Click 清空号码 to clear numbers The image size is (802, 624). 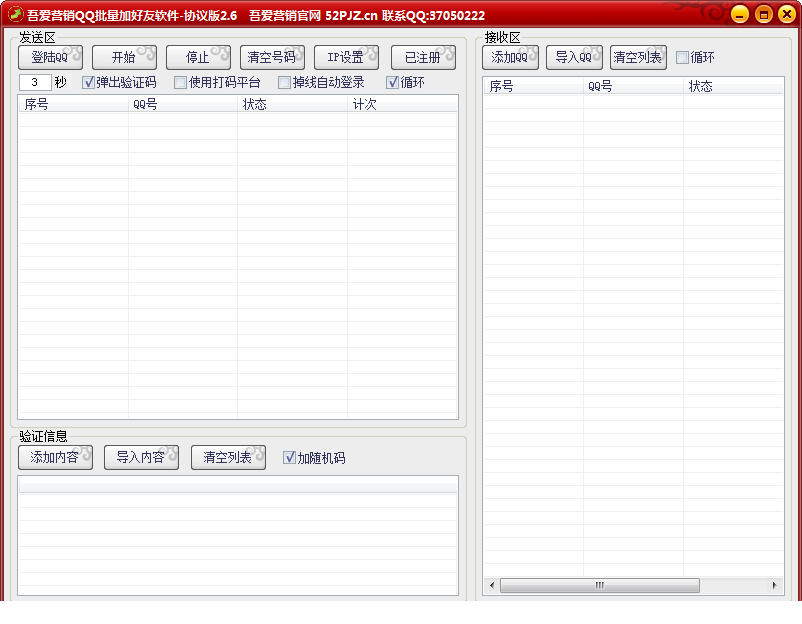272,57
